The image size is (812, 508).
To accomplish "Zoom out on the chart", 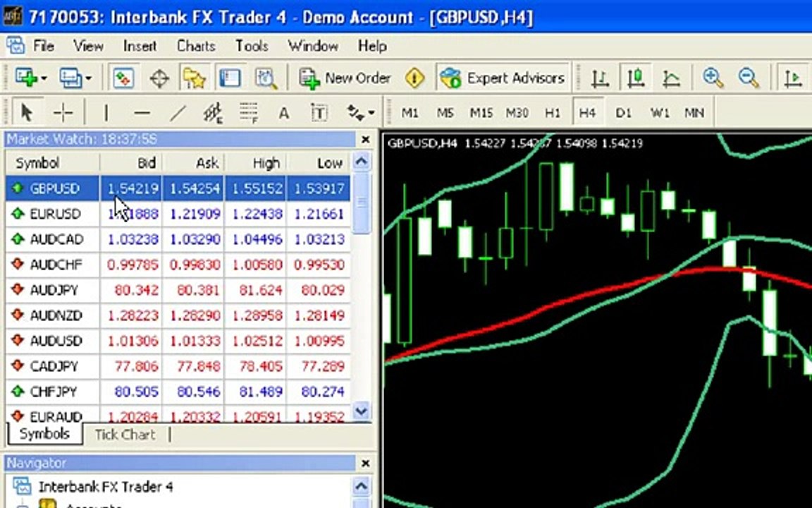I will pos(749,78).
